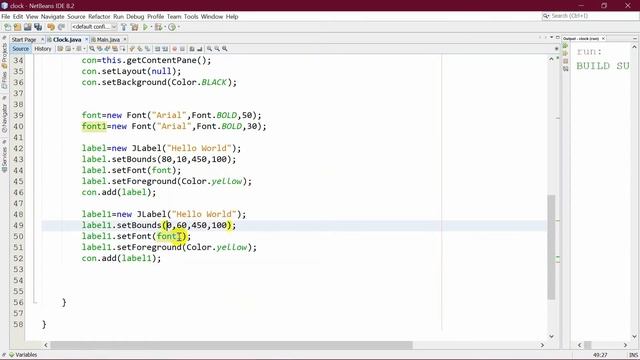
Task: Expand the Forward navigation history dropdown arrow
Action: 84,49
